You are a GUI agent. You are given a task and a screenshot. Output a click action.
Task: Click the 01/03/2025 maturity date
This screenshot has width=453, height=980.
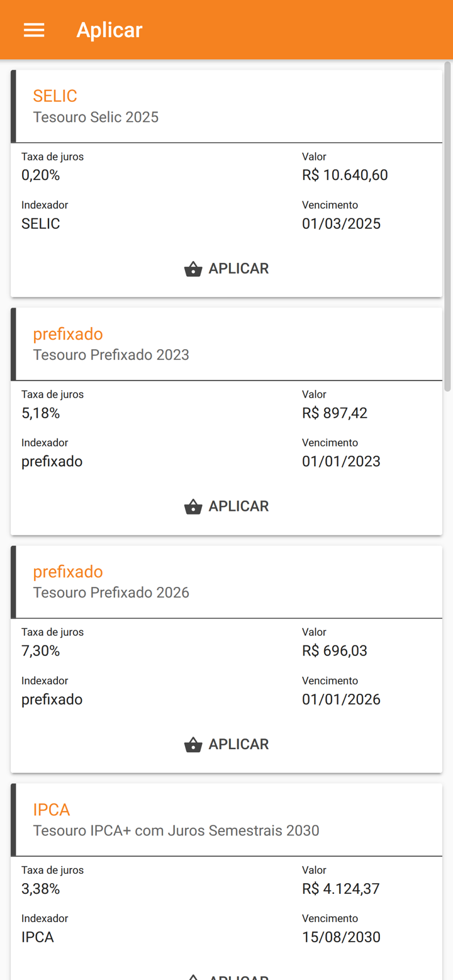click(x=341, y=224)
